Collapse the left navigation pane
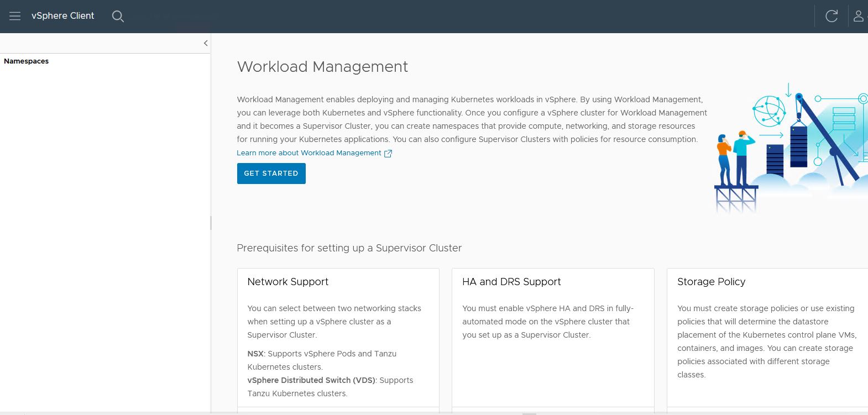The height and width of the screenshot is (415, 868). pyautogui.click(x=206, y=43)
